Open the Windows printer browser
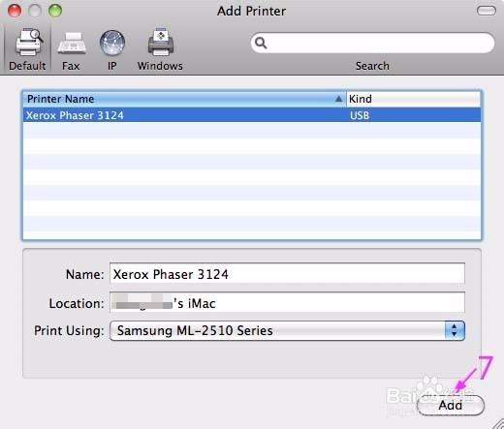This screenshot has height=429, width=504. coord(160,49)
